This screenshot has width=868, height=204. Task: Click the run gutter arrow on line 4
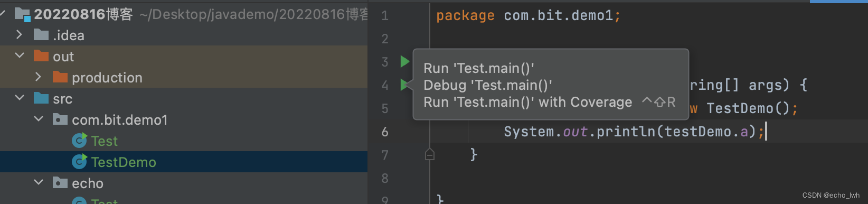click(x=404, y=85)
